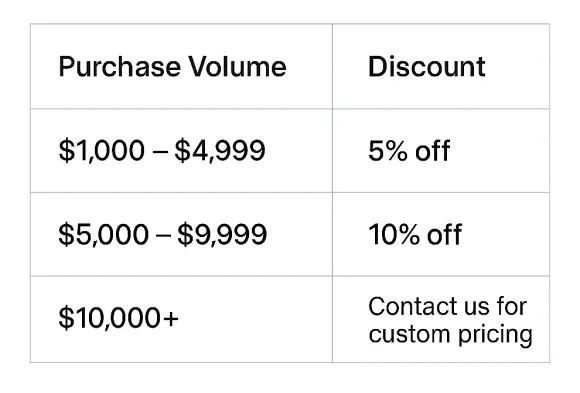The width and height of the screenshot is (580, 393).
Task: Click the $1,000 amount
Action: click(x=101, y=151)
